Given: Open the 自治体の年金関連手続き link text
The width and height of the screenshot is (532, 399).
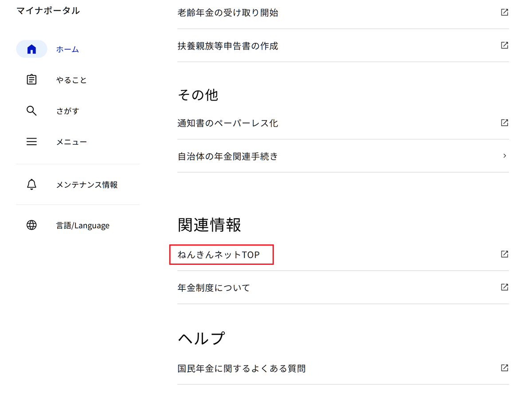Looking at the screenshot, I should [x=227, y=156].
